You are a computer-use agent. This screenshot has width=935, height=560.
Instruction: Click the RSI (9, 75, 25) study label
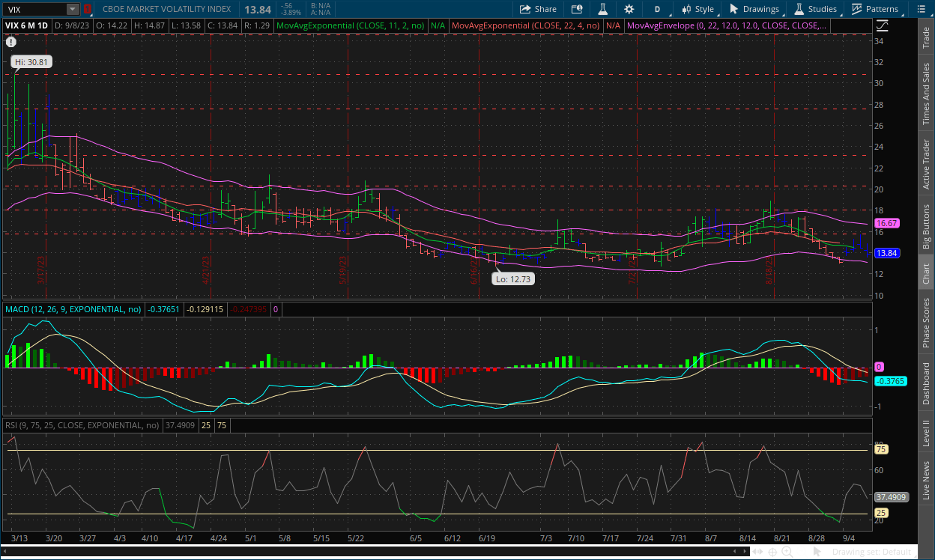[82, 425]
